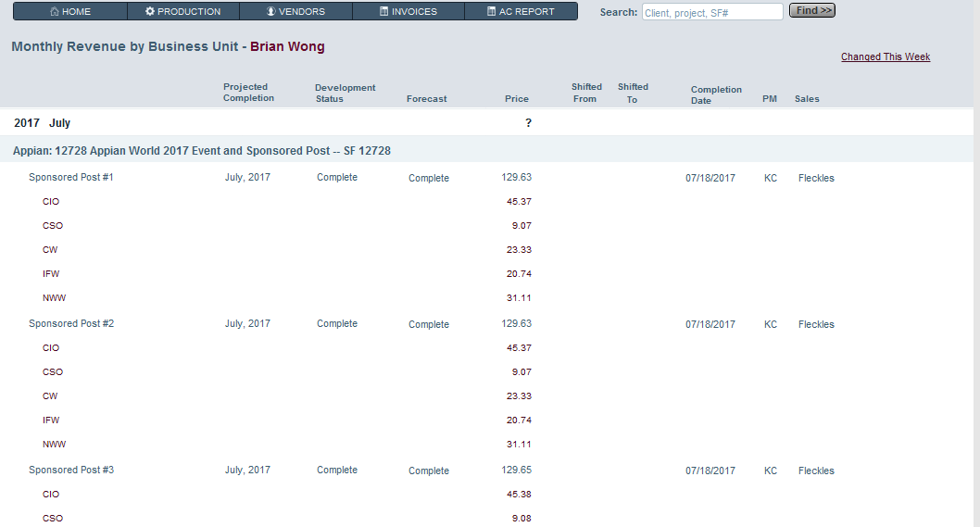
Task: Open the VENDORS menu label
Action: [302, 12]
